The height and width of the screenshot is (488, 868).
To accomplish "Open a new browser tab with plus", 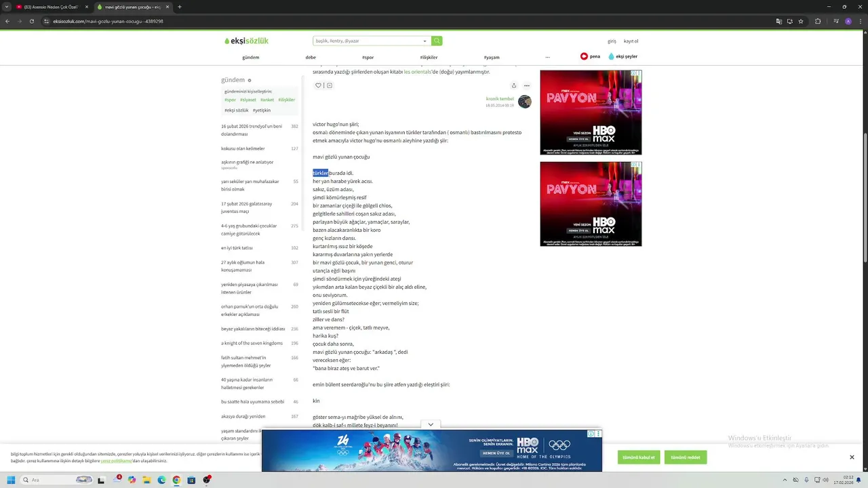I will pyautogui.click(x=179, y=7).
